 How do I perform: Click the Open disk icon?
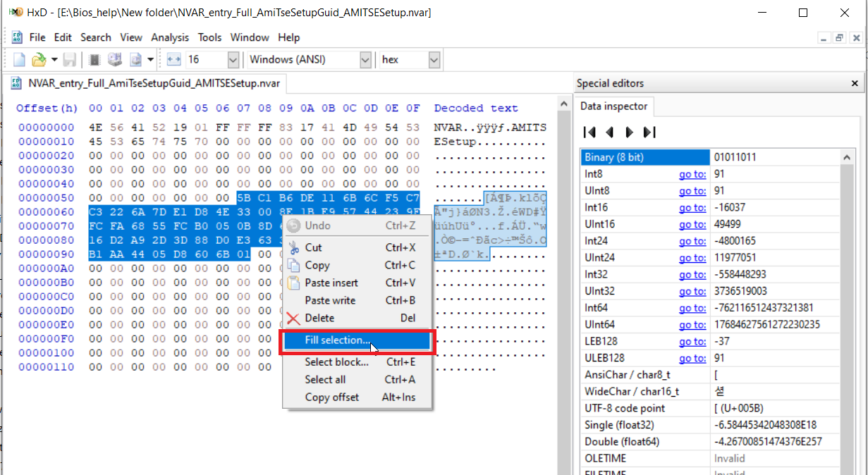click(115, 60)
